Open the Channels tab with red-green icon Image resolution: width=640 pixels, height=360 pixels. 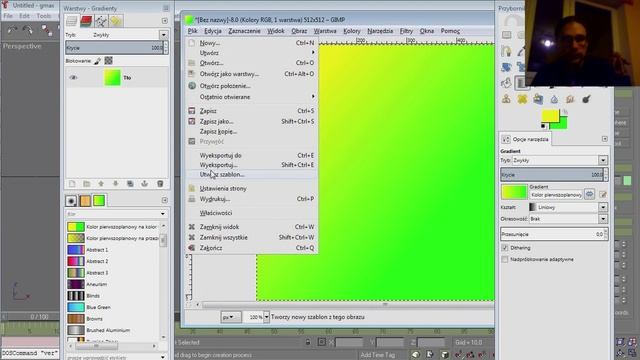point(86,21)
